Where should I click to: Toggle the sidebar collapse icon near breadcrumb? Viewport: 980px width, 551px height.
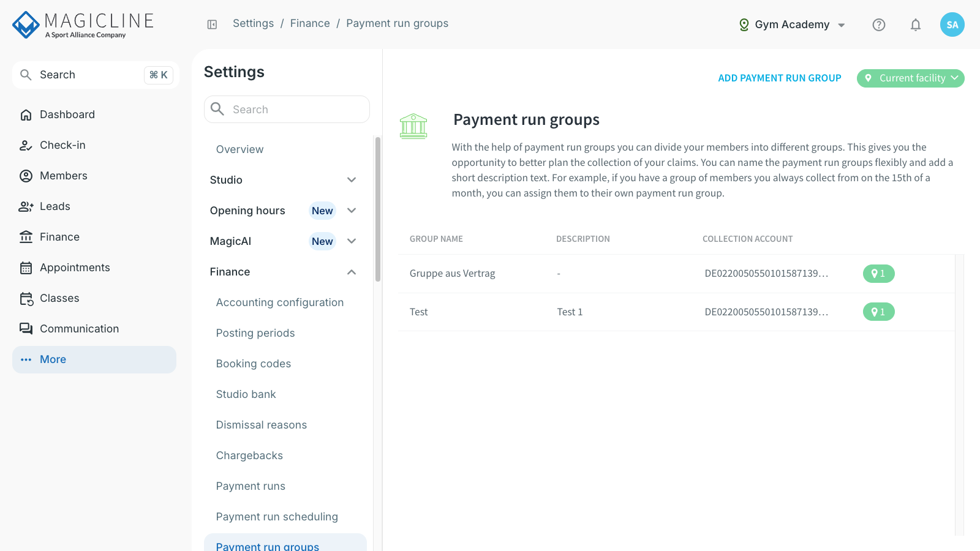[212, 24]
